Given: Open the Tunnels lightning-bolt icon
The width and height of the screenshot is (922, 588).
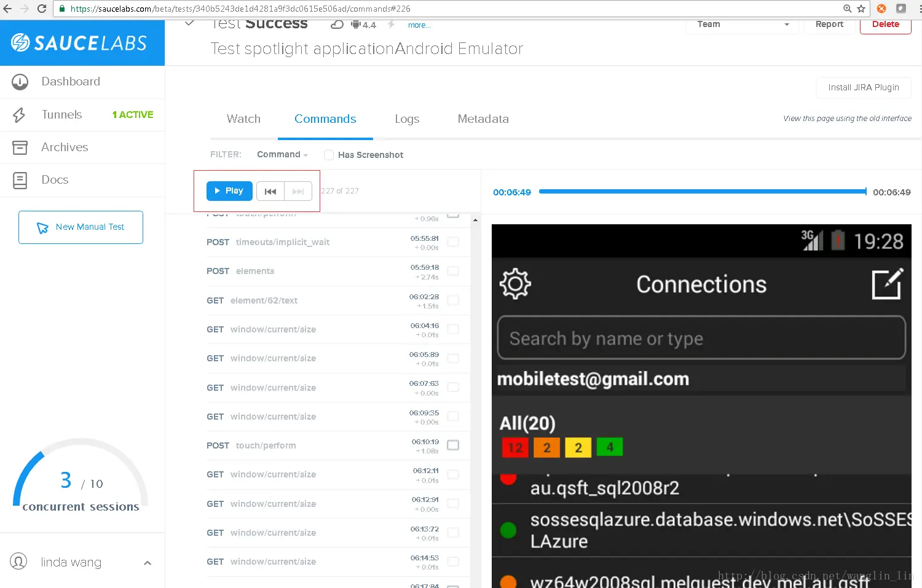Looking at the screenshot, I should (20, 115).
